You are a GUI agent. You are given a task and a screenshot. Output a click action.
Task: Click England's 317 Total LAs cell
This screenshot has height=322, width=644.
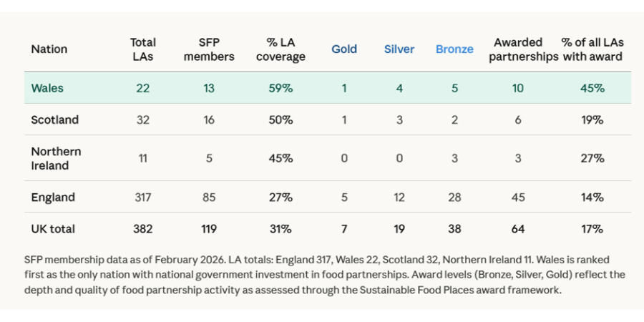[143, 197]
